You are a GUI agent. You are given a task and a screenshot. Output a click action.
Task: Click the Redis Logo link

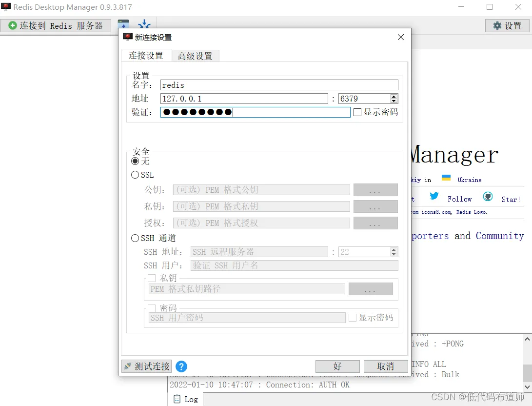tap(472, 212)
